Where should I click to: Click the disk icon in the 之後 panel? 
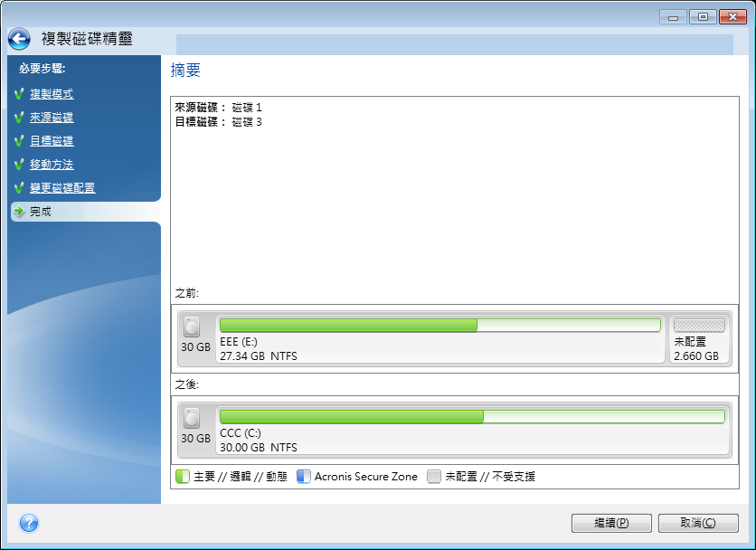(x=192, y=418)
